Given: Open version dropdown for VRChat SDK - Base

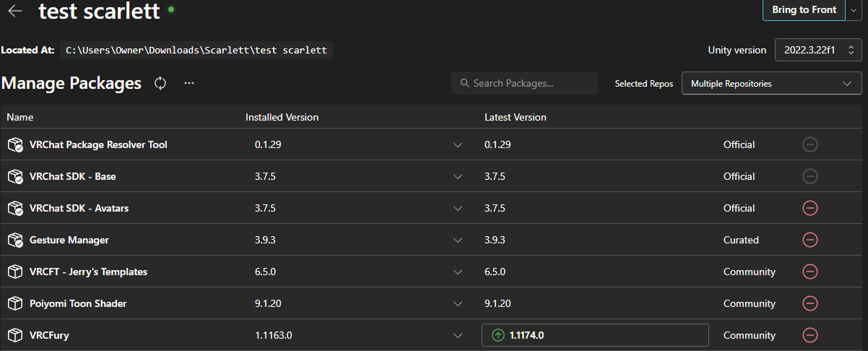Looking at the screenshot, I should point(458,177).
